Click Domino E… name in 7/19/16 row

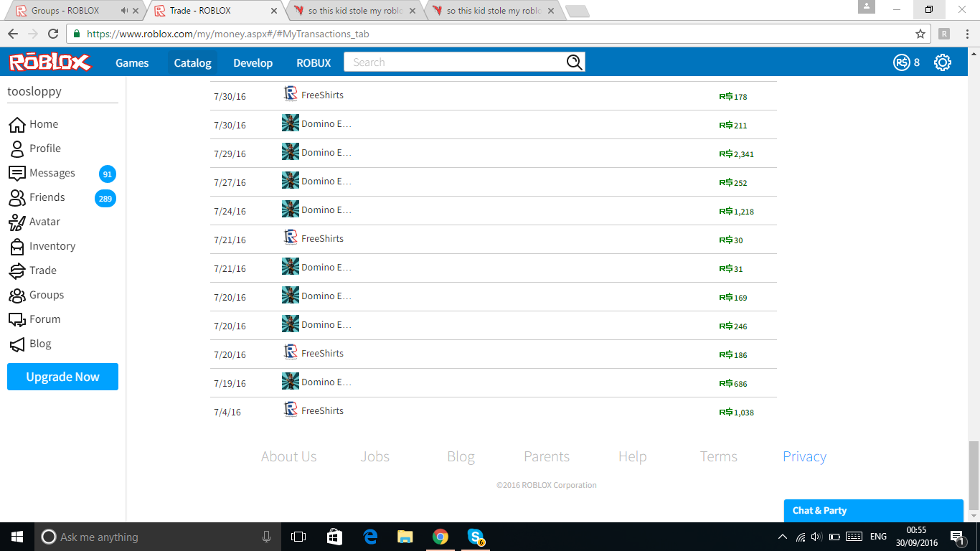click(326, 382)
